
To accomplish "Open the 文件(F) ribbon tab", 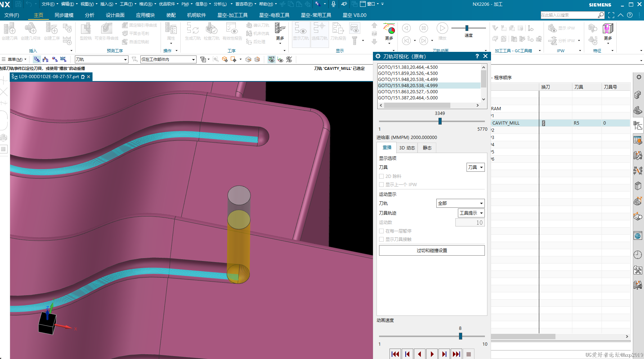I will (x=12, y=15).
